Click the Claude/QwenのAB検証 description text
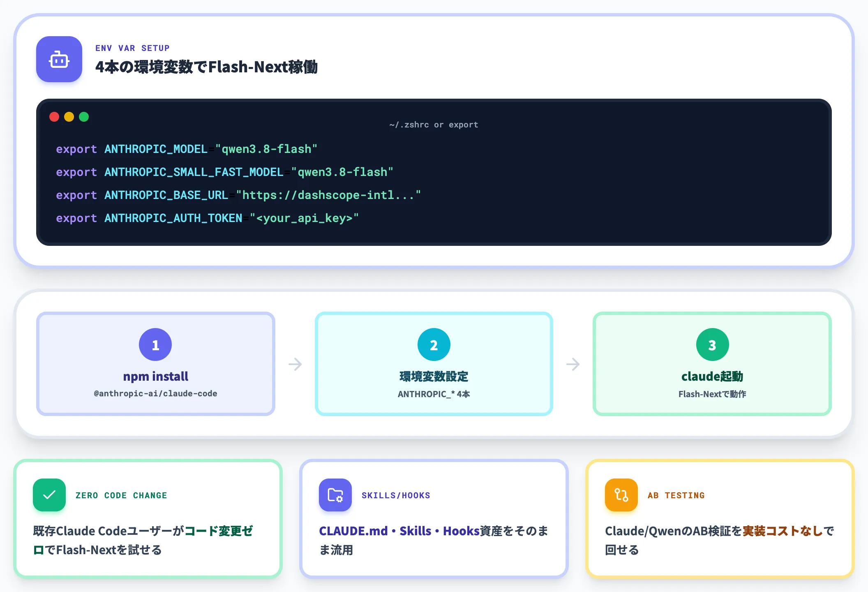The width and height of the screenshot is (868, 592). (x=719, y=540)
